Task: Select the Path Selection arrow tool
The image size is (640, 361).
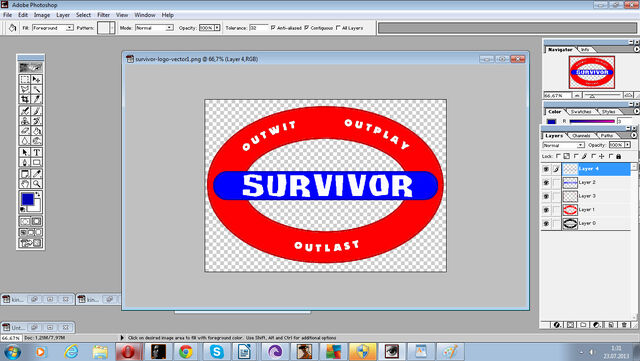Action: point(25,152)
